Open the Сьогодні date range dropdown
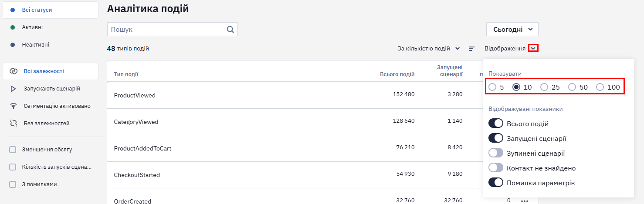This screenshot has height=204, width=644. tap(512, 30)
